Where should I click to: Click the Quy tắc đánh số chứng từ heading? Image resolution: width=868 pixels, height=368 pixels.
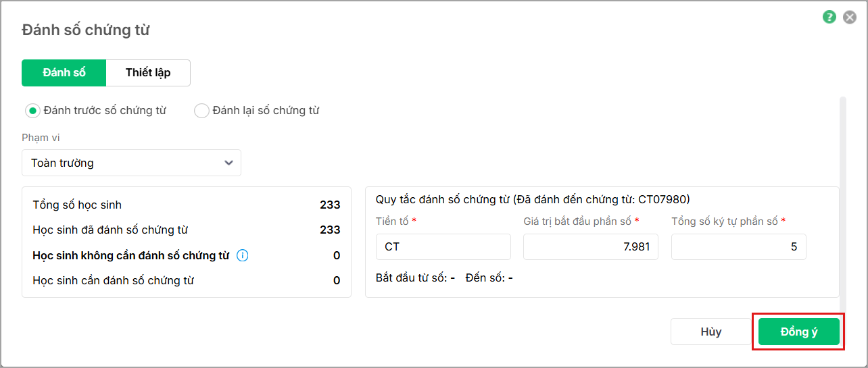point(532,199)
